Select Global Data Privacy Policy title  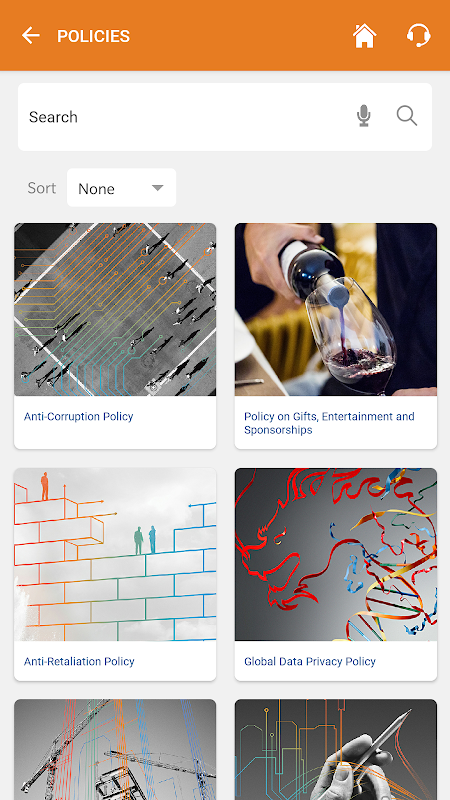pyautogui.click(x=310, y=661)
